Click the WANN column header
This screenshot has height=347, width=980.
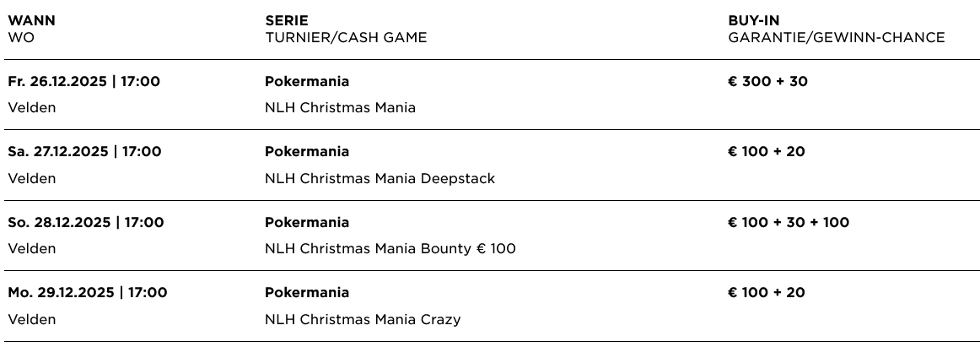[31, 20]
